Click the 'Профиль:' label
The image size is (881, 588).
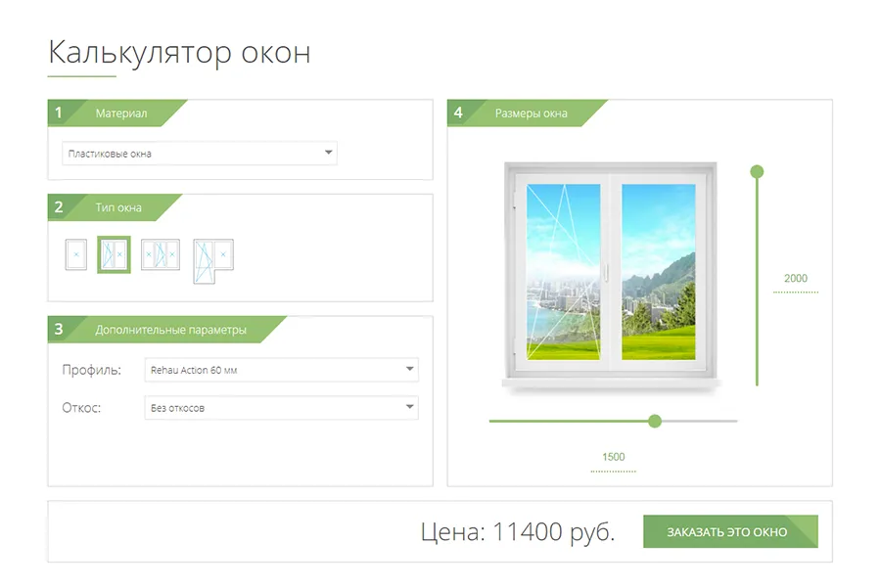92,370
